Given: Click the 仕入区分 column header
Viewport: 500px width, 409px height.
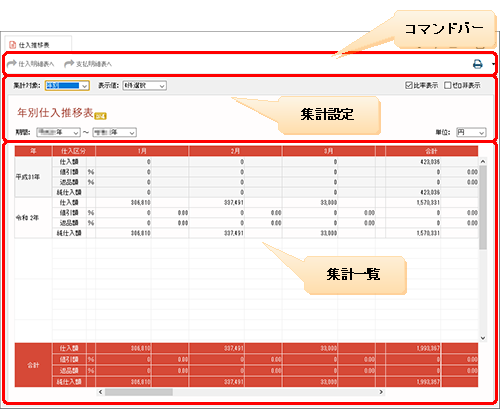Looking at the screenshot, I should coord(74,151).
